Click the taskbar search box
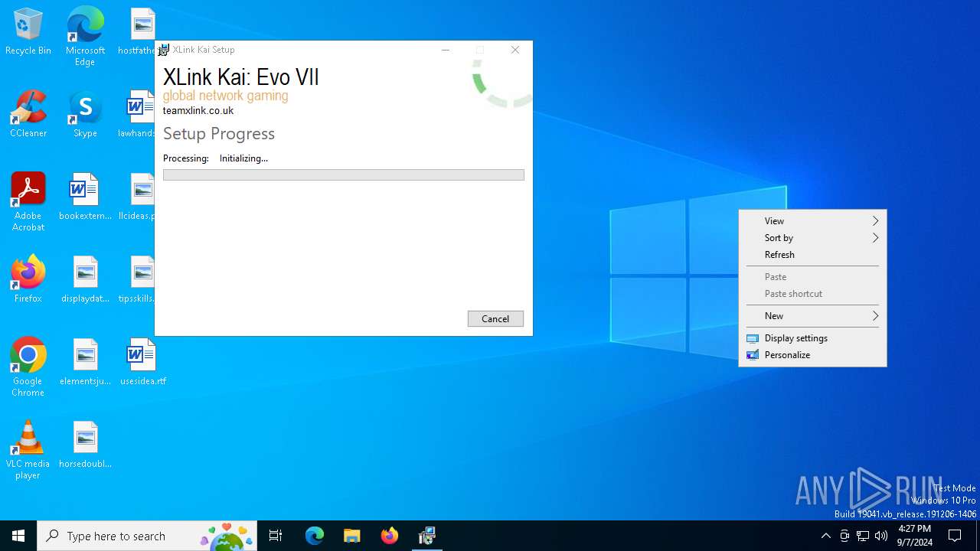This screenshot has height=551, width=980. [x=147, y=536]
